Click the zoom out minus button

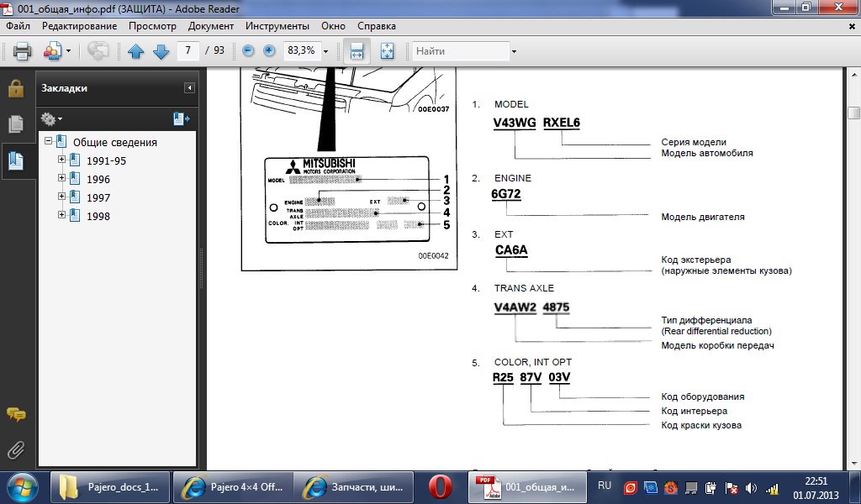pos(248,50)
